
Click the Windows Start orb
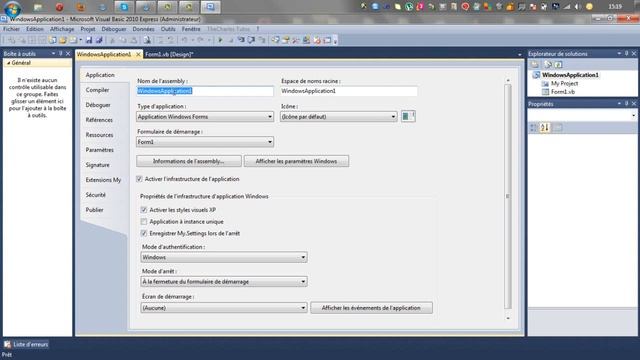click(12, 8)
